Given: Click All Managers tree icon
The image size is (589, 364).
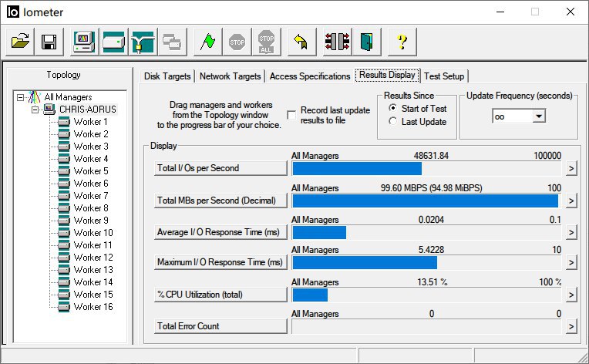Looking at the screenshot, I should click(x=34, y=97).
